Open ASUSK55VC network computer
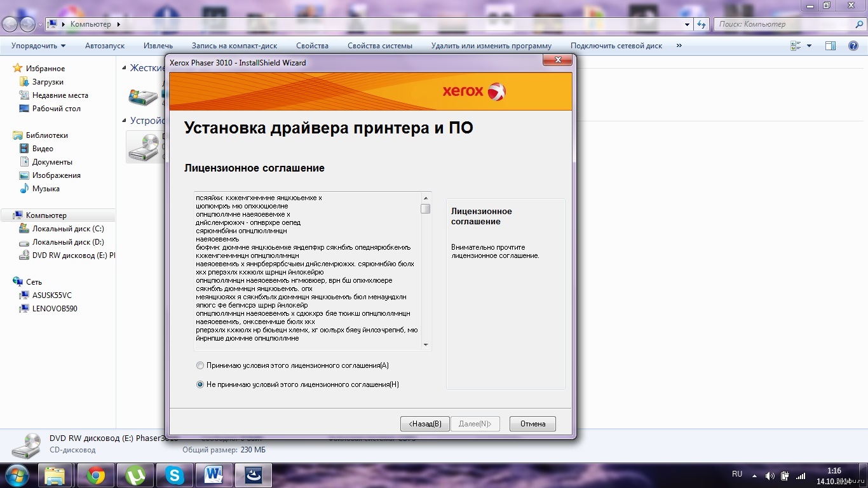 (51, 295)
